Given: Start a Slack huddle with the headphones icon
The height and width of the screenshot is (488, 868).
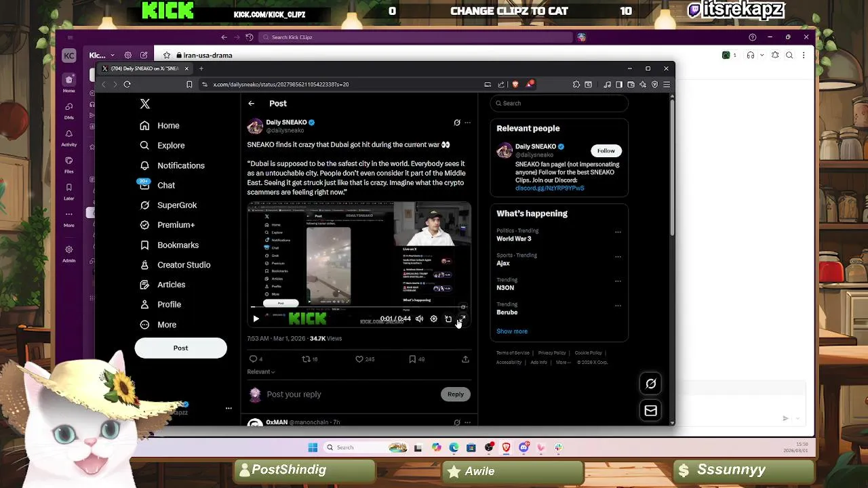Looking at the screenshot, I should tap(751, 56).
